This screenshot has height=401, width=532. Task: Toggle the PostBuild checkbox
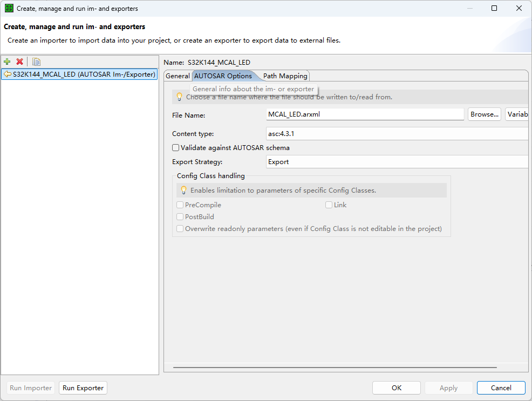pos(180,217)
